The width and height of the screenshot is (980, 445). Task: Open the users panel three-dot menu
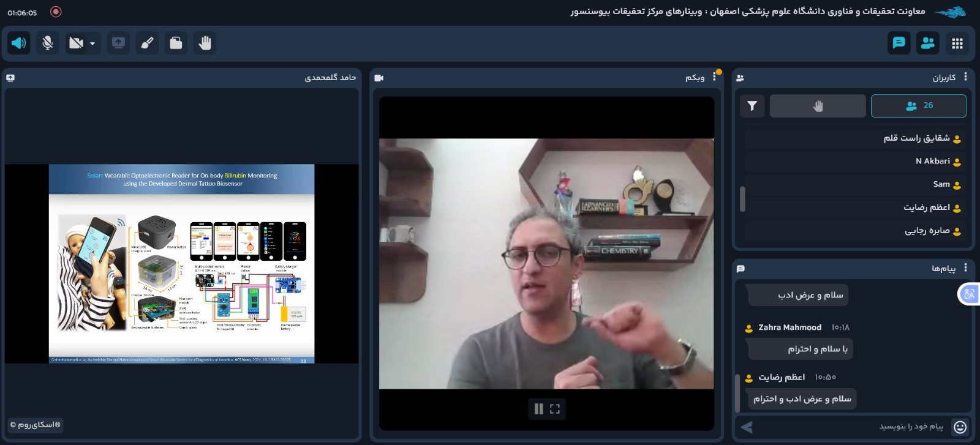966,77
